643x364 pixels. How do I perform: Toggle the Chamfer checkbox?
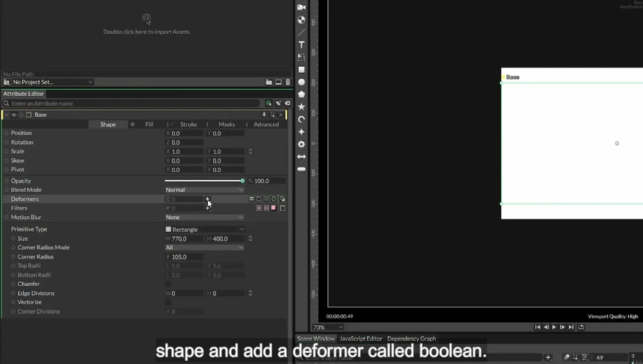coord(168,284)
